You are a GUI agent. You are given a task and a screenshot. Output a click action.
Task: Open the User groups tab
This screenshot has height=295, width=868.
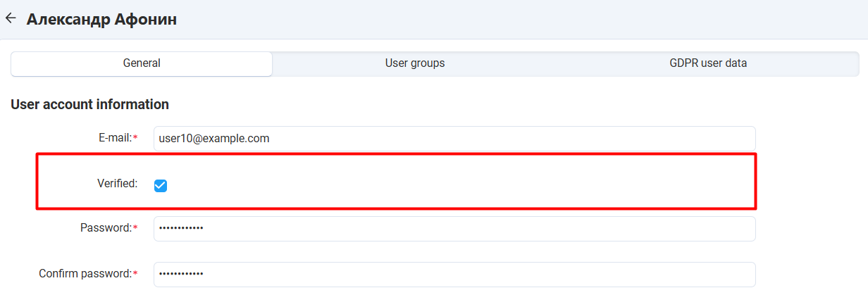(414, 63)
